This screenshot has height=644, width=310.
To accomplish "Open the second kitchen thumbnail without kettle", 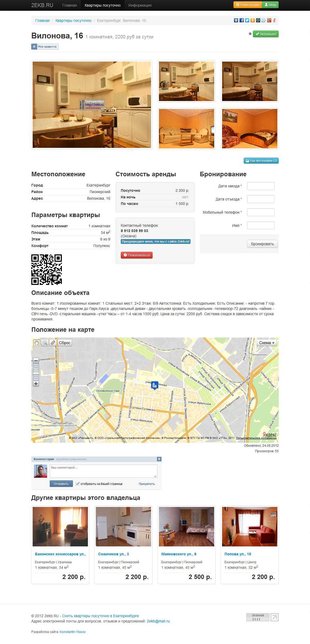I will pyautogui.click(x=250, y=81).
